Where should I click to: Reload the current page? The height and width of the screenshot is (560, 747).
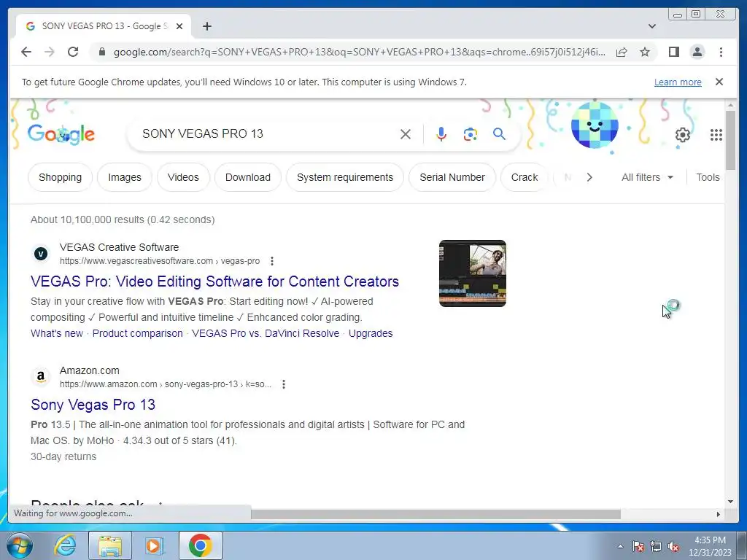tap(73, 52)
